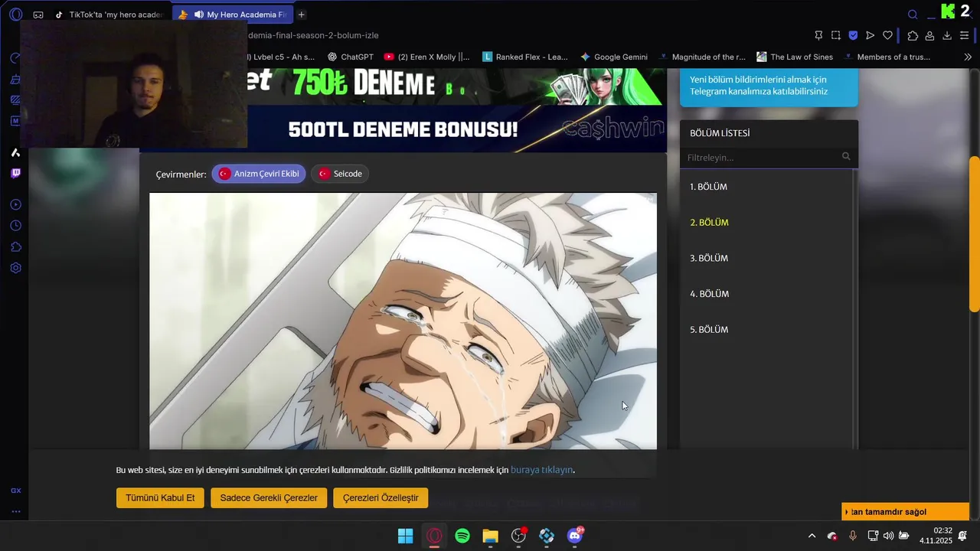
Task: Select the Seicode translator option
Action: click(x=340, y=174)
